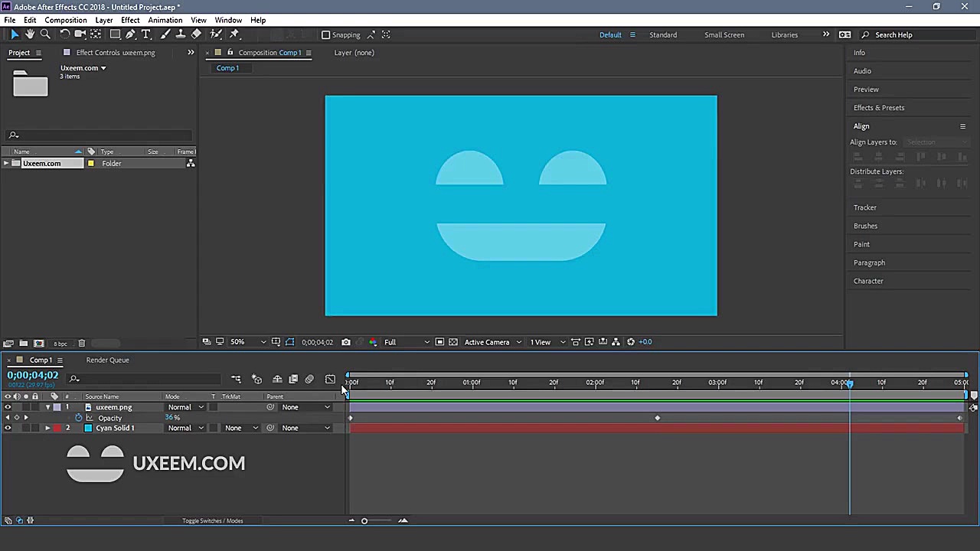Hide the uxeem.png layer with eye icon
This screenshot has height=551, width=980.
point(8,407)
